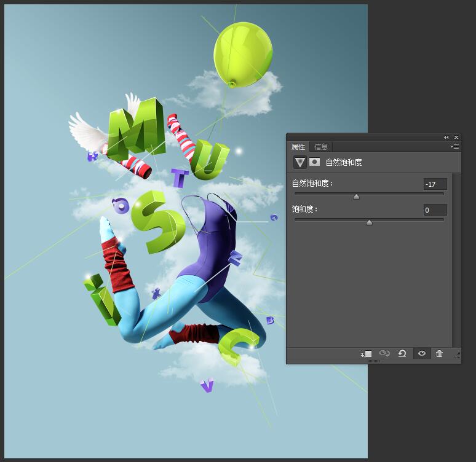The width and height of the screenshot is (476, 462).
Task: Click the 自然饱和度 panel title text
Action: click(344, 163)
